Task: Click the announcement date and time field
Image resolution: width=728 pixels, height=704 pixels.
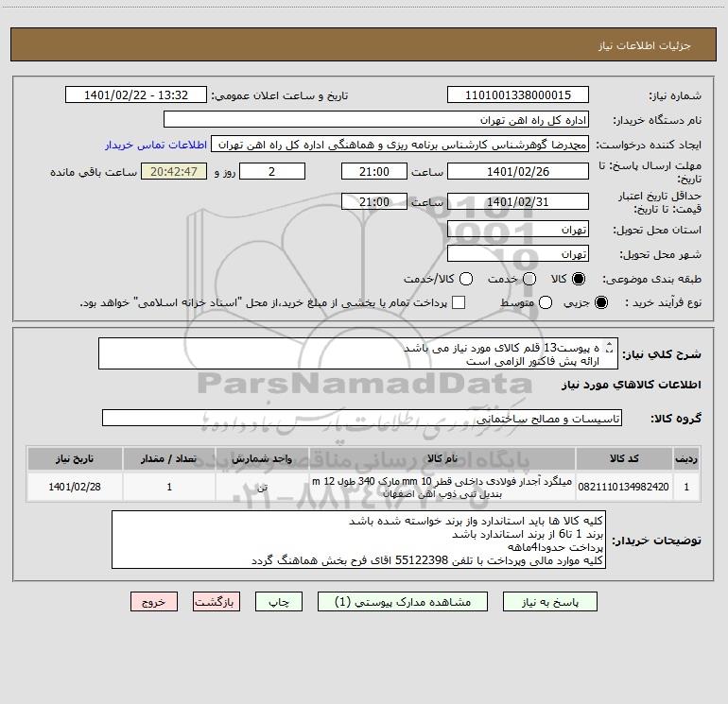Action: tap(136, 94)
